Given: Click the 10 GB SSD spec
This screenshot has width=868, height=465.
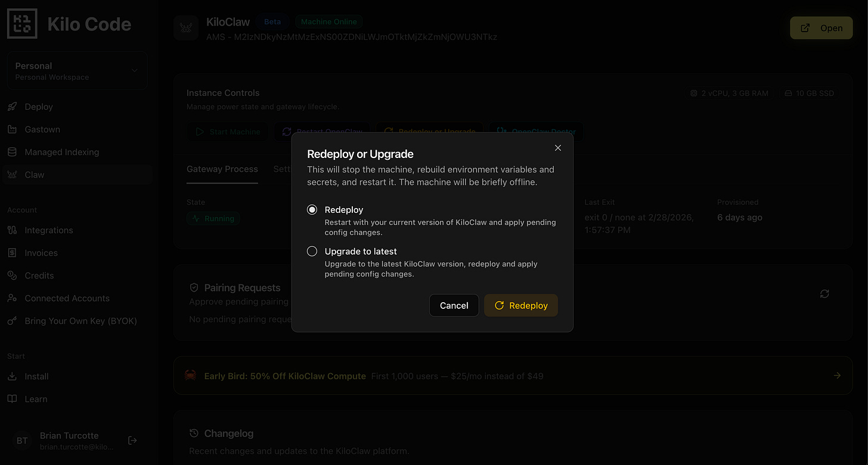Looking at the screenshot, I should pyautogui.click(x=809, y=93).
